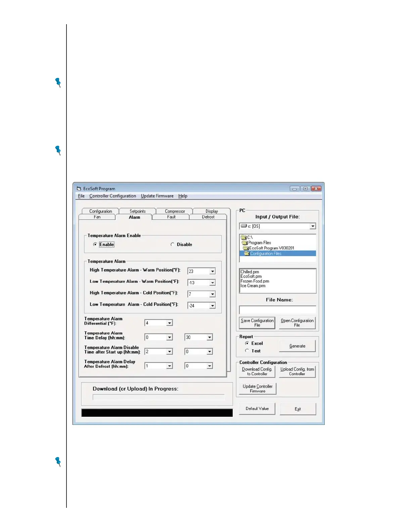Click the File Name input field

coord(278,310)
